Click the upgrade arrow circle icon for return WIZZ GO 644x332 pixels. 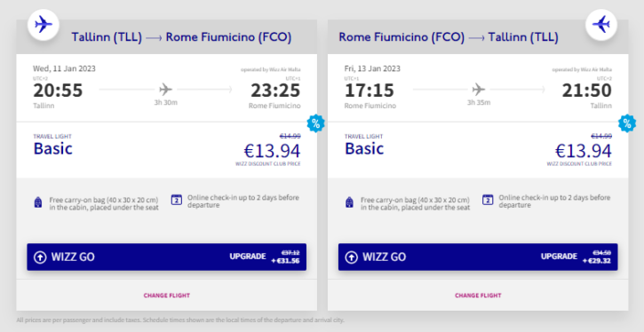coord(351,257)
